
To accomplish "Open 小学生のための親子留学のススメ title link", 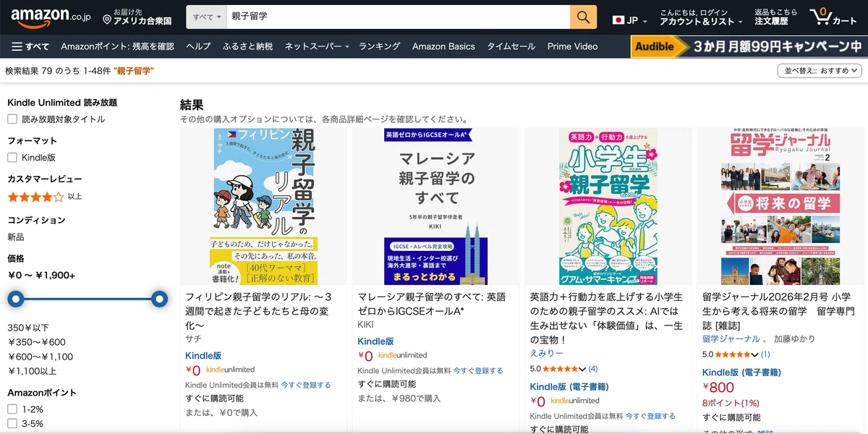I will click(x=606, y=318).
